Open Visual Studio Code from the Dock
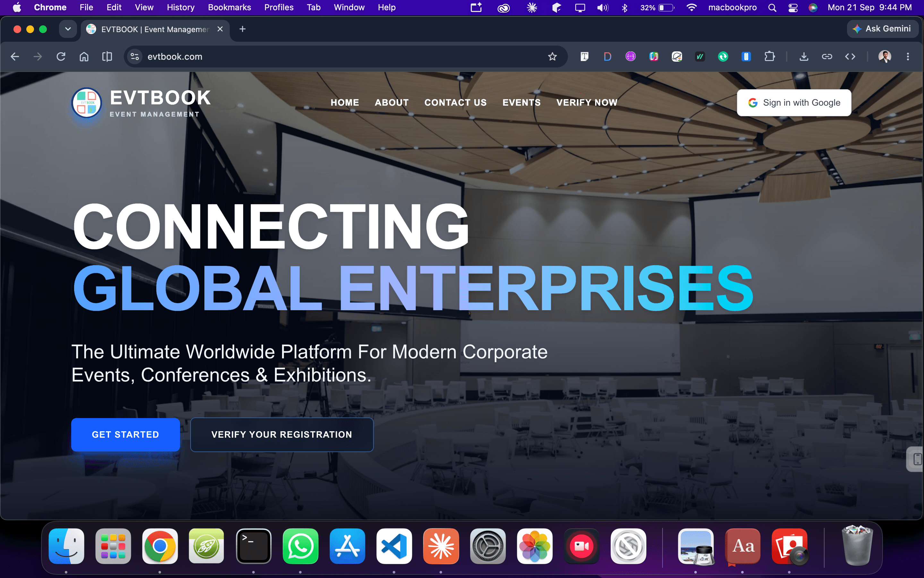The width and height of the screenshot is (924, 578). [394, 546]
